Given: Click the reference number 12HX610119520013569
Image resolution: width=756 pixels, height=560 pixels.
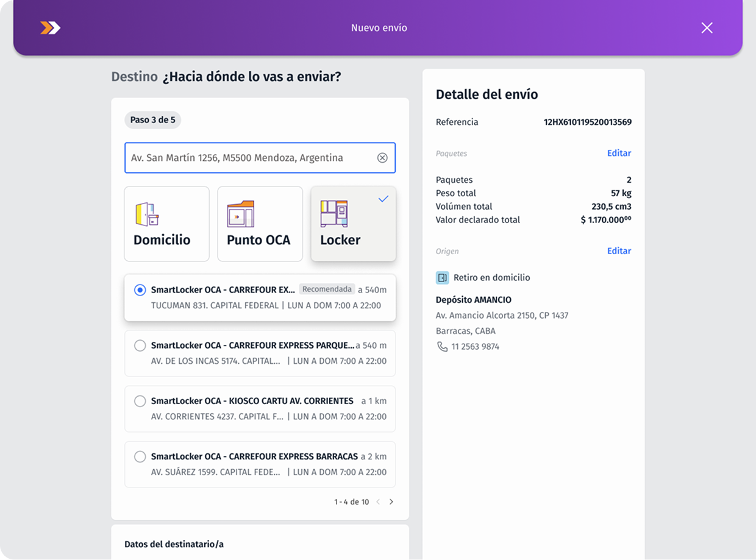Looking at the screenshot, I should (x=588, y=122).
